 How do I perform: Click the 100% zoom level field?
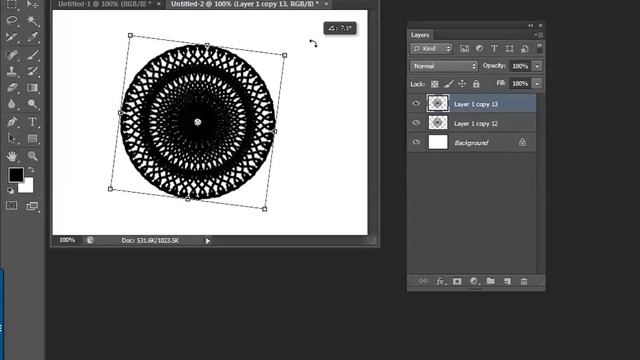pyautogui.click(x=67, y=240)
